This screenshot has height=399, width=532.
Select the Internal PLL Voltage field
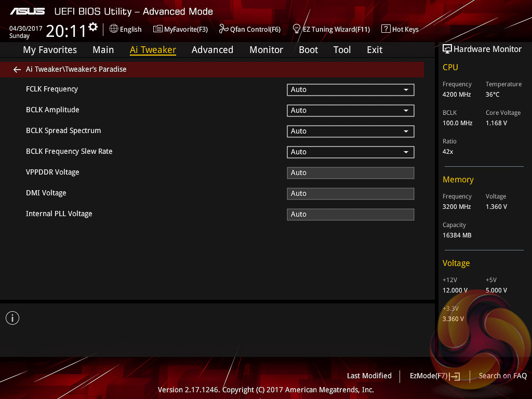350,214
